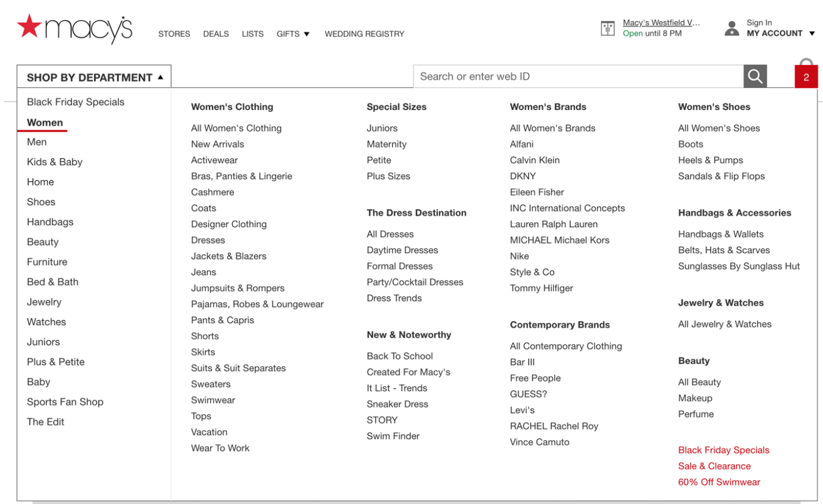
Task: Open Calvin Klein brand link
Action: tap(535, 160)
